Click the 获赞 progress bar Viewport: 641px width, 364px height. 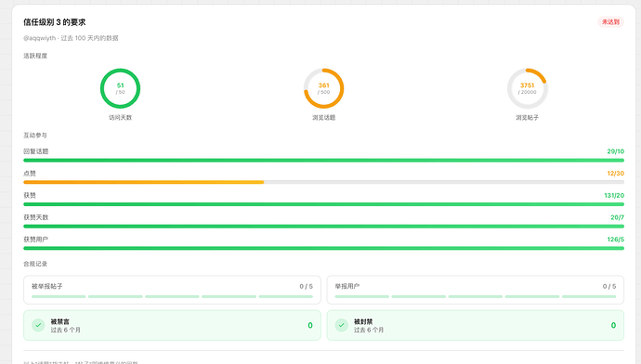tap(324, 204)
